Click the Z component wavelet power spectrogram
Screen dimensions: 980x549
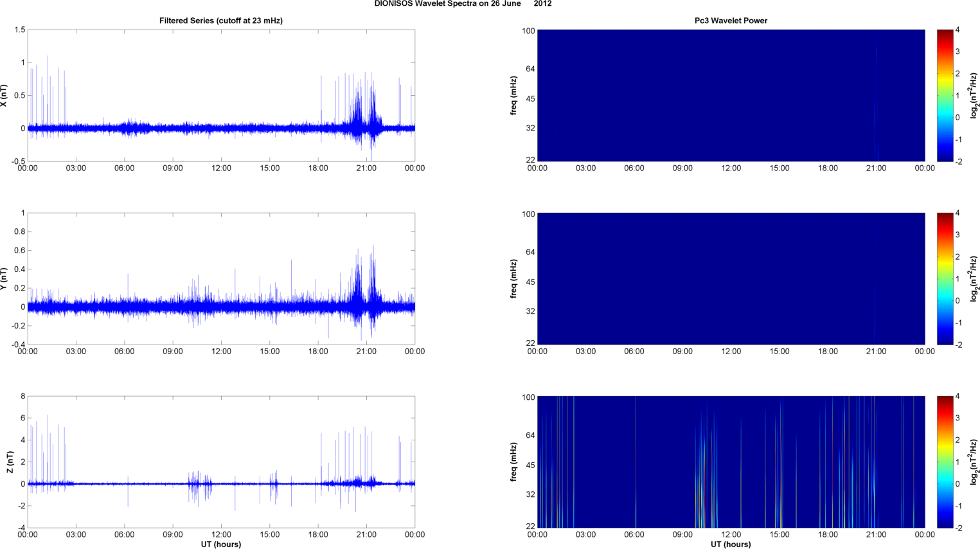pos(731,462)
